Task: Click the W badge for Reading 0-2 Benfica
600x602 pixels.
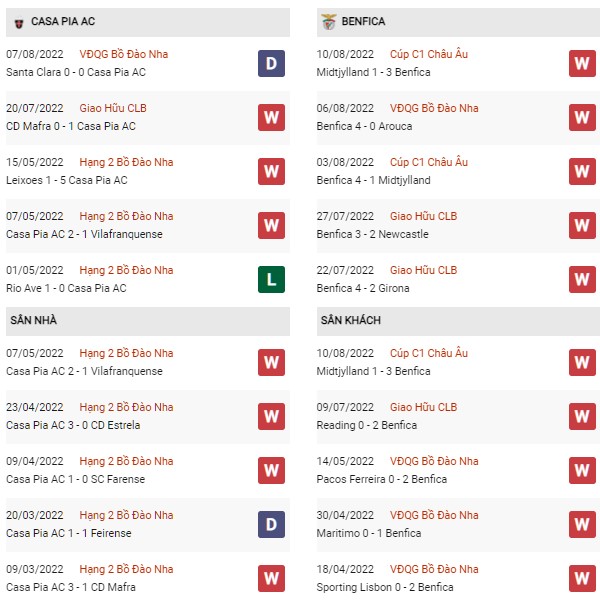Action: click(x=582, y=417)
